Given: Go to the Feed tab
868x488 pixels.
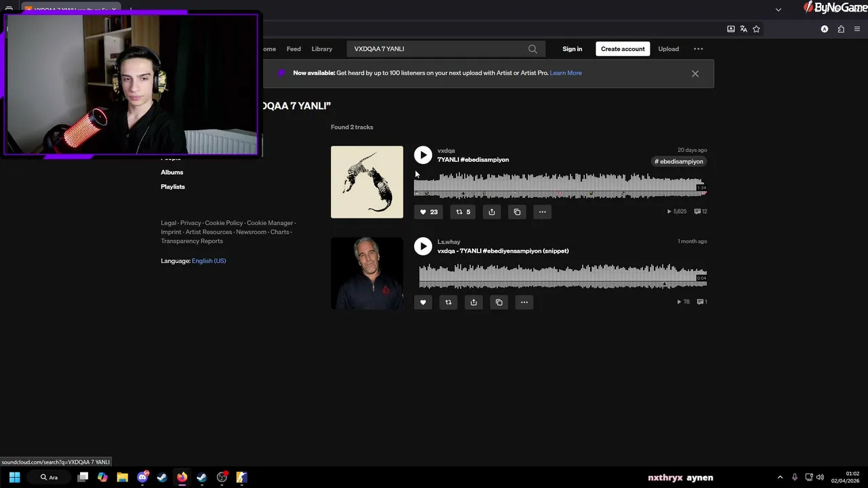Looking at the screenshot, I should point(294,49).
